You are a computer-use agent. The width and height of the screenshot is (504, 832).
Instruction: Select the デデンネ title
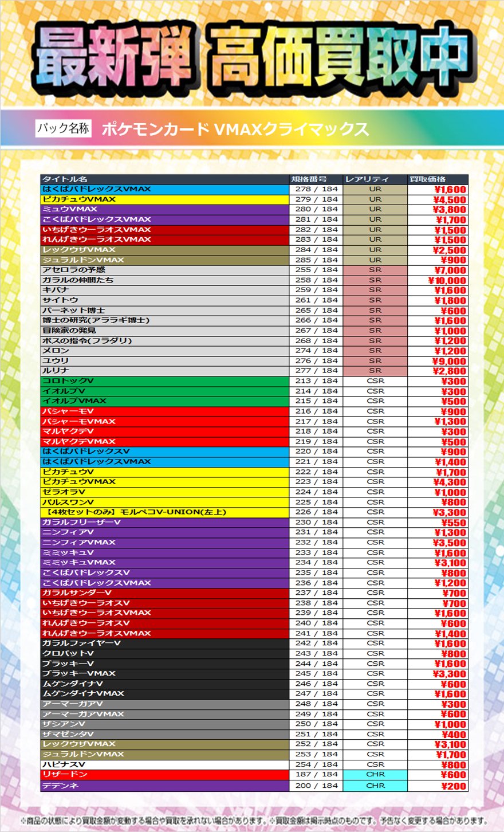pos(165,786)
